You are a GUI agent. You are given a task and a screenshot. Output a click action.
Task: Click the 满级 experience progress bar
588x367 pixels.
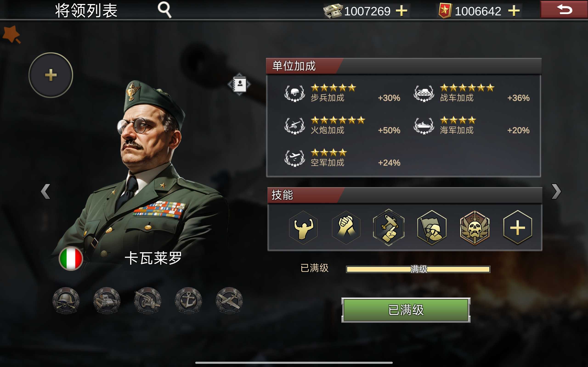418,269
